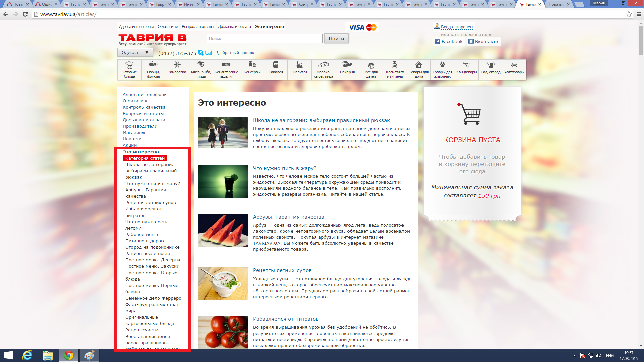
Task: Open the Chrome hamburger menu
Action: (639, 14)
